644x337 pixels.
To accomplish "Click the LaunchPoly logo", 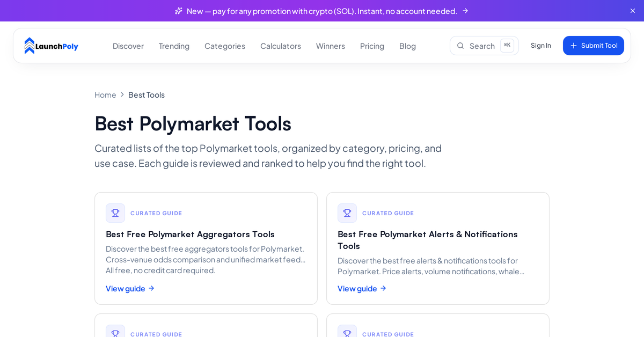I will pos(51,46).
